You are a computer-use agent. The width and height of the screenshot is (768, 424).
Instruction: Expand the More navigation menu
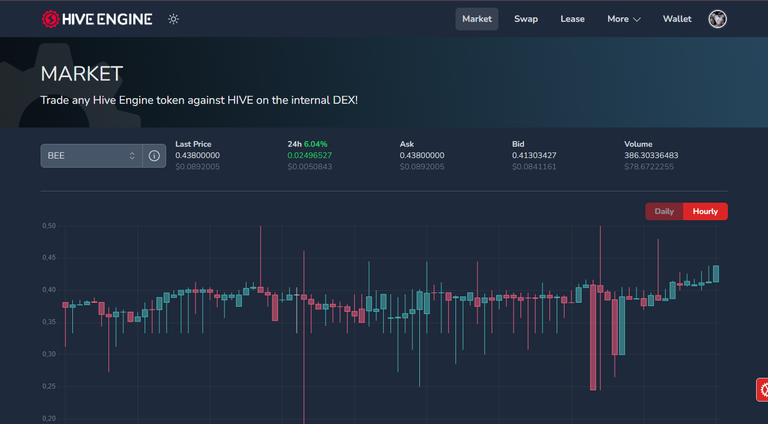click(624, 19)
